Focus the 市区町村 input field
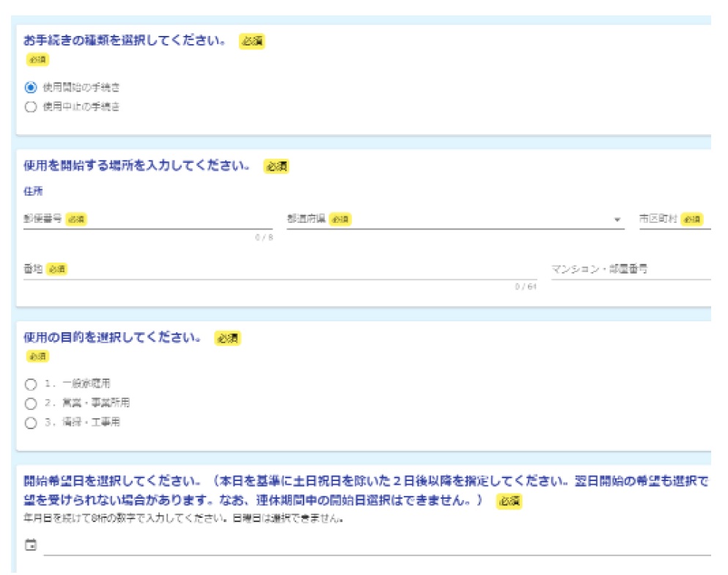The width and height of the screenshot is (728, 575). click(x=674, y=219)
